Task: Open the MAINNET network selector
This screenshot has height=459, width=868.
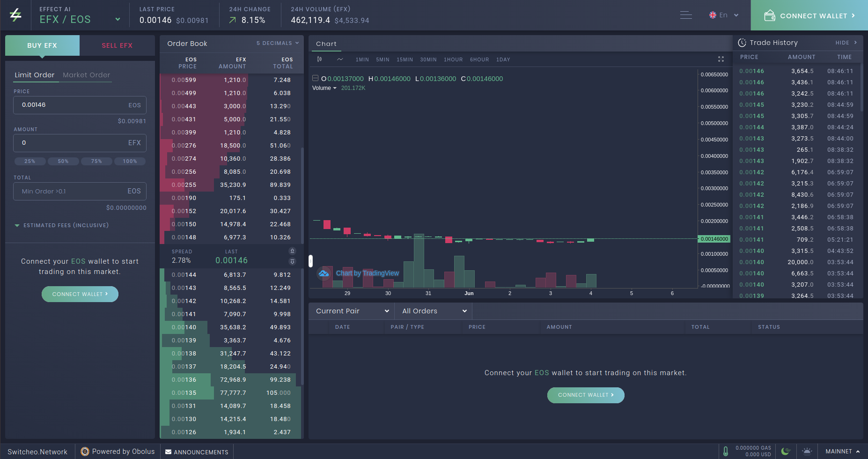Action: 842,452
